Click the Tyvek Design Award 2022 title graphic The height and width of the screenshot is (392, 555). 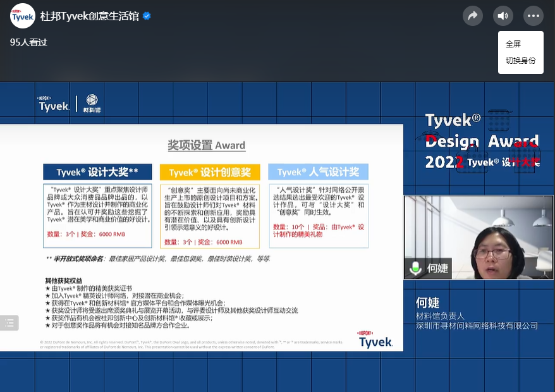[482, 142]
